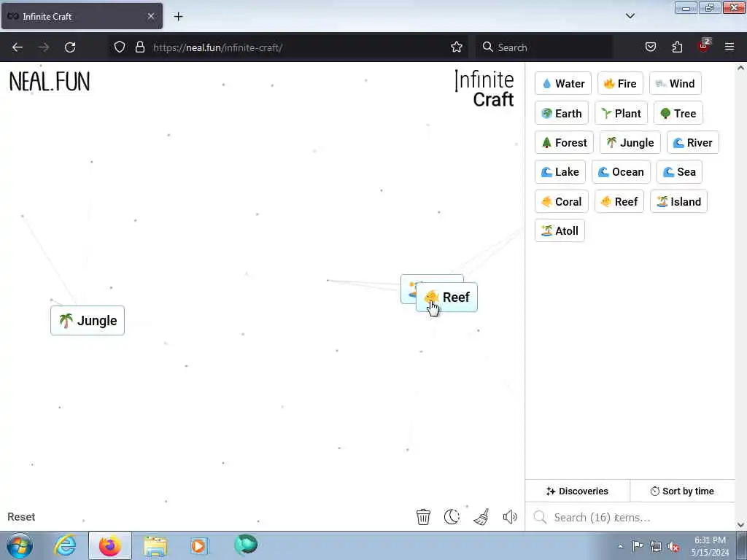Viewport: 747px width, 560px height.
Task: Click the uBlock extension badge icon
Action: click(x=704, y=46)
